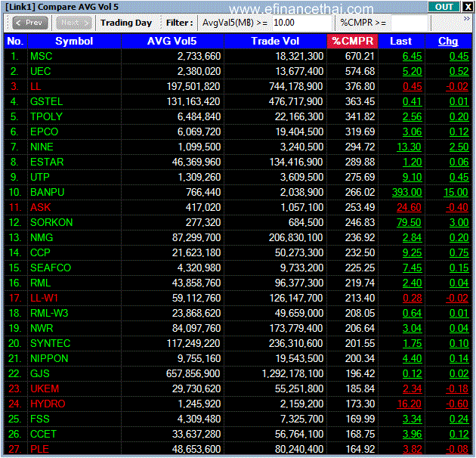Open the BANPU last price 393.00
The height and width of the screenshot is (458, 476).
point(406,192)
